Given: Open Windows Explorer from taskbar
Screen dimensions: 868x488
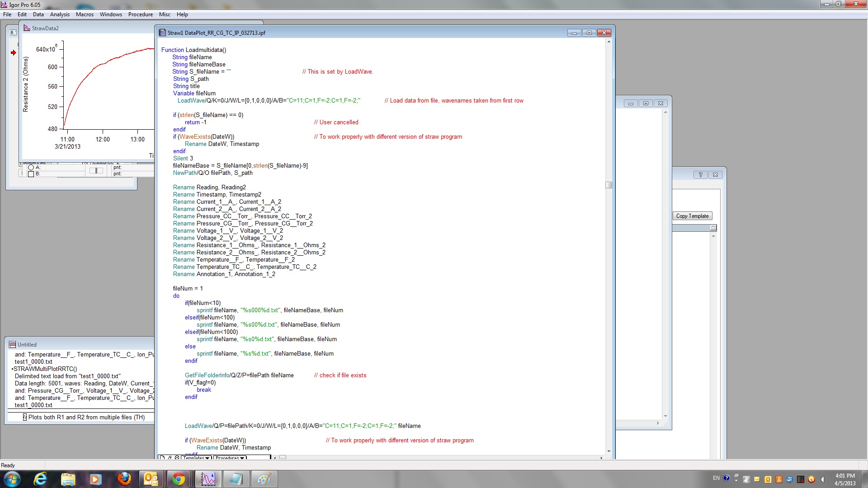Looking at the screenshot, I should (x=68, y=479).
